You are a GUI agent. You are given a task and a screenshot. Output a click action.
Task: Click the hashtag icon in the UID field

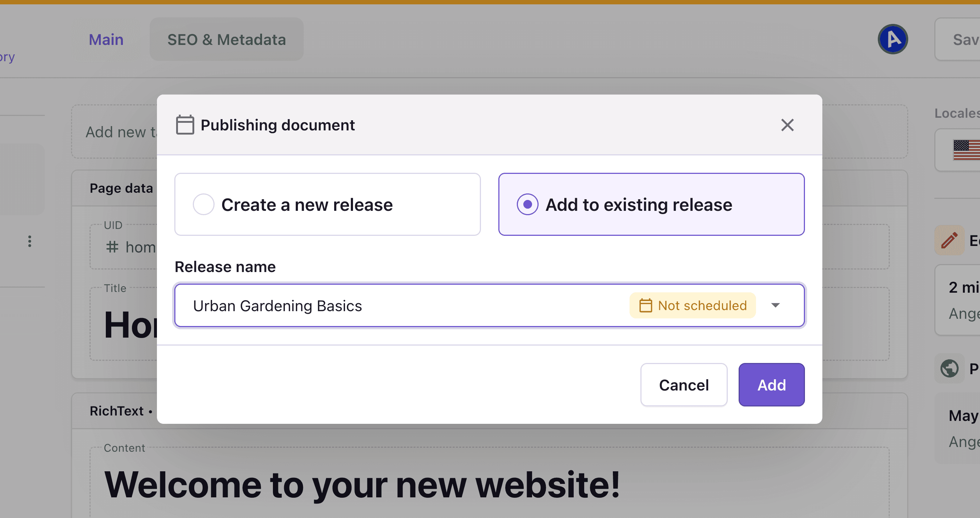(x=112, y=247)
